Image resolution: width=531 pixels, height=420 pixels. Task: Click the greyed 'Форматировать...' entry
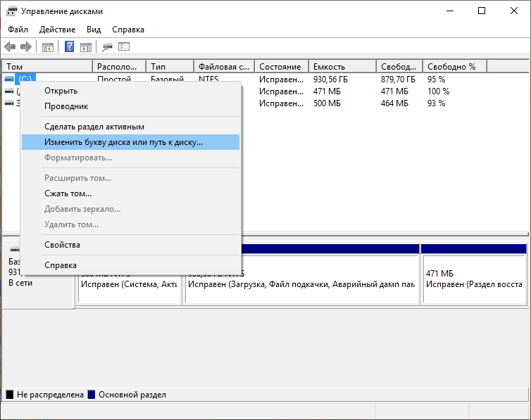click(130, 158)
